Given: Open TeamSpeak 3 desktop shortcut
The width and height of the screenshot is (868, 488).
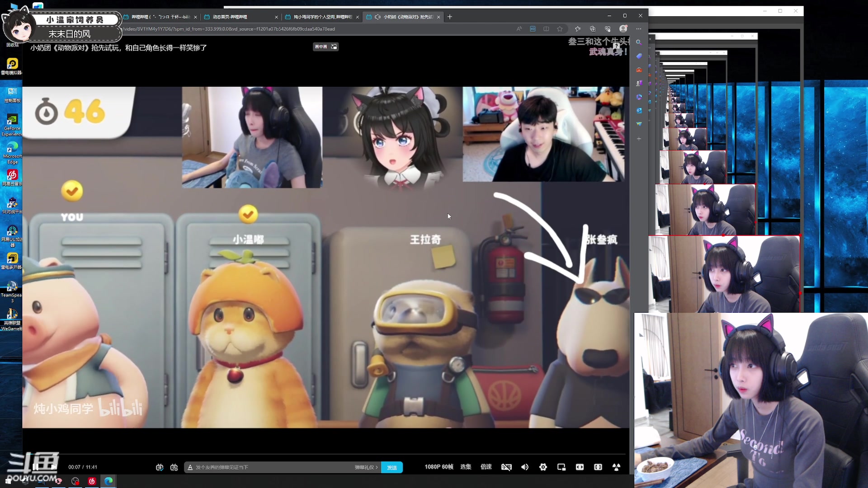Looking at the screenshot, I should (x=12, y=292).
